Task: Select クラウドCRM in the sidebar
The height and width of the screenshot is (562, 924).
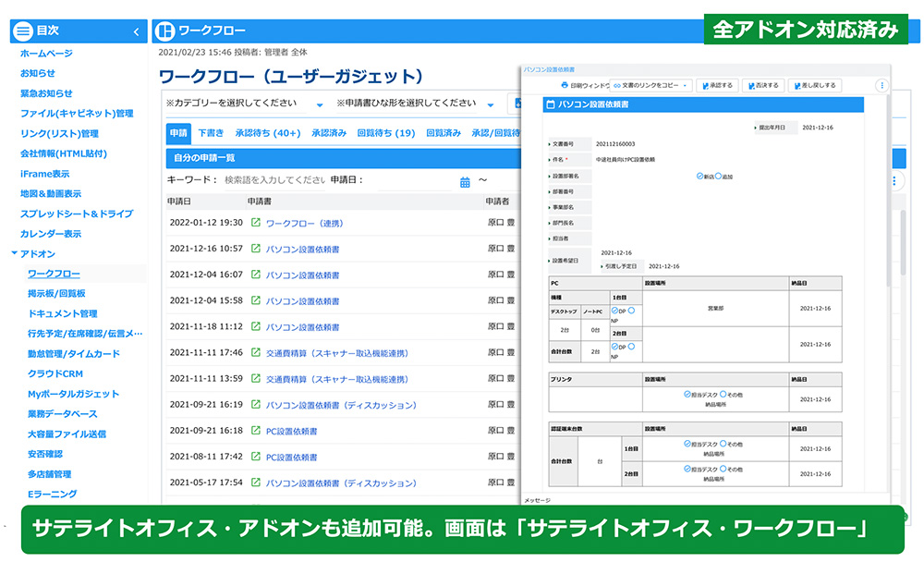Action: [x=55, y=373]
